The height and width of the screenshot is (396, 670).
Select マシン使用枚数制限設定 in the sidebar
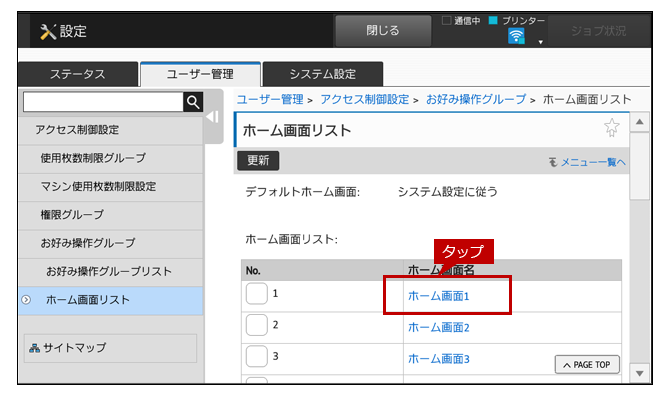point(111,187)
